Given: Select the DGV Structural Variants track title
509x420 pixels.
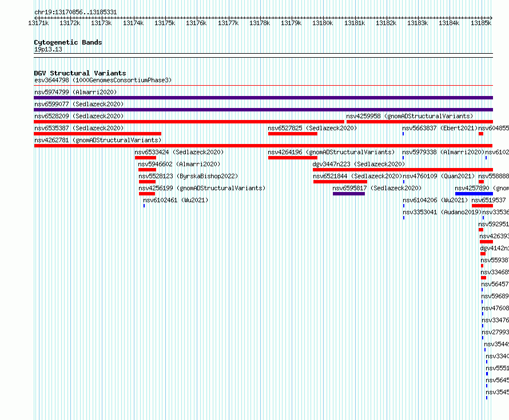Looking at the screenshot, I should (80, 73).
